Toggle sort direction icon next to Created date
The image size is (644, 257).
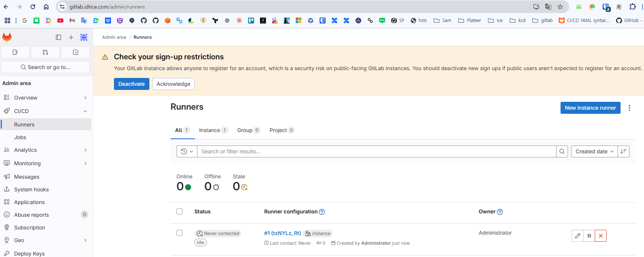[624, 151]
